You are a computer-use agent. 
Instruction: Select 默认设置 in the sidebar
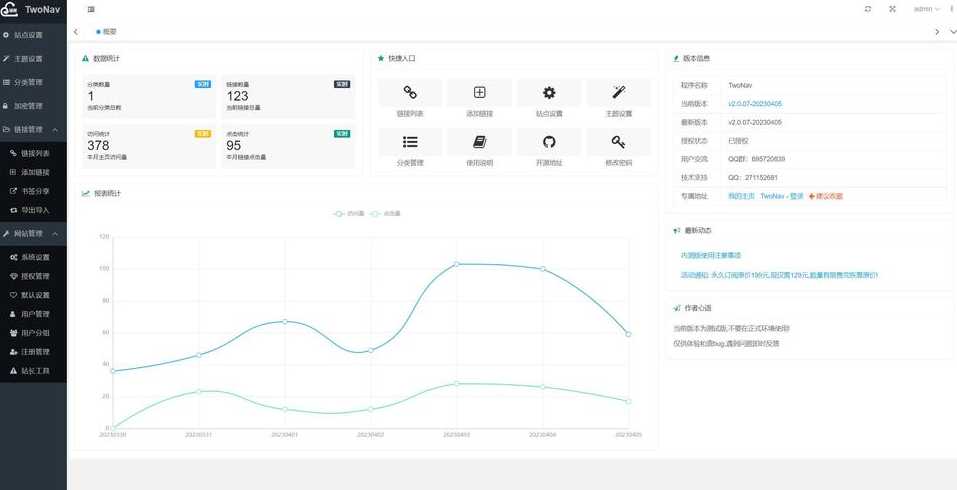coord(33,295)
